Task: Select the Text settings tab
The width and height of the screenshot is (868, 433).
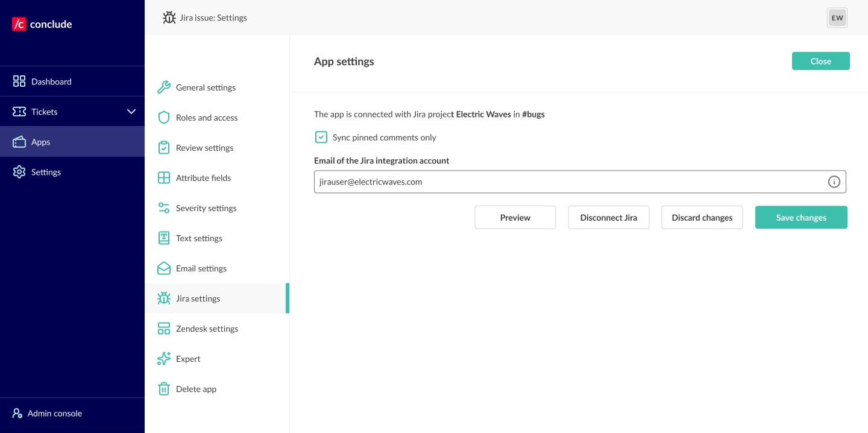Action: (199, 238)
